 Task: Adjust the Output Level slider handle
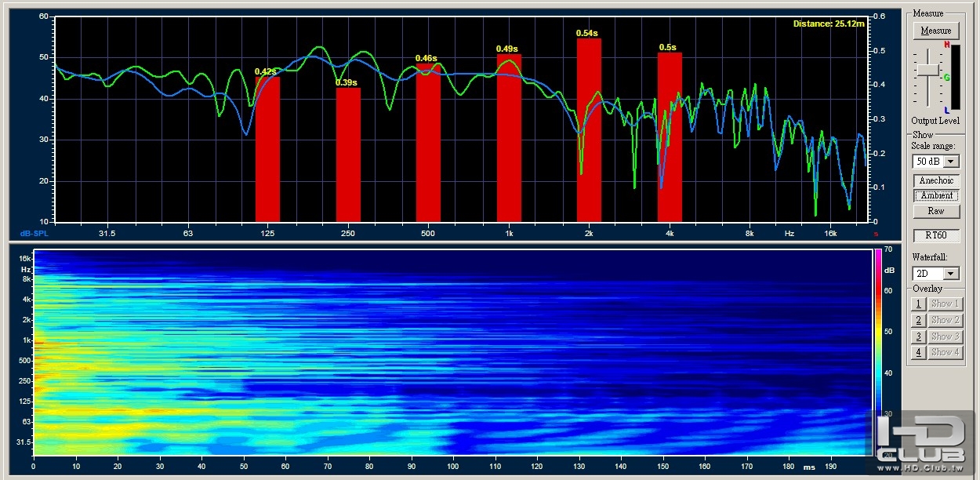[x=927, y=70]
